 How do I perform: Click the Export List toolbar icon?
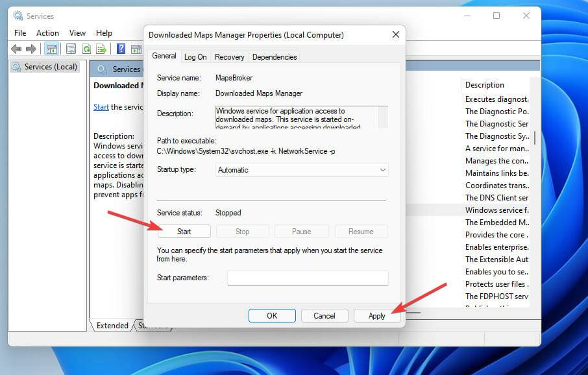(x=102, y=49)
